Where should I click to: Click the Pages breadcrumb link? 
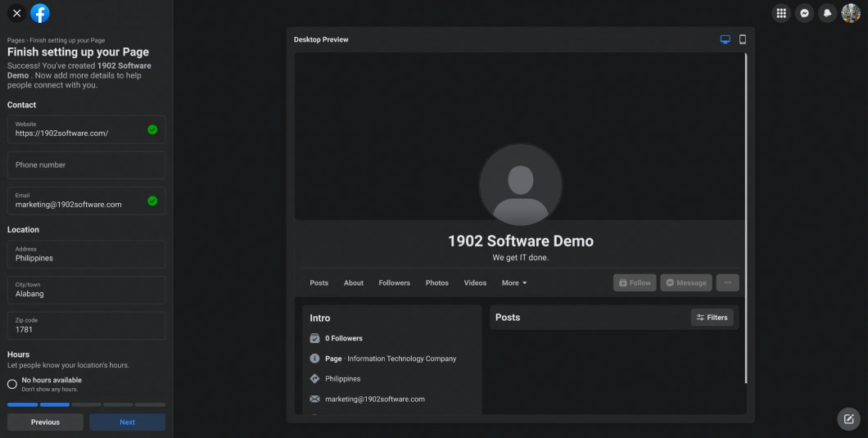16,40
